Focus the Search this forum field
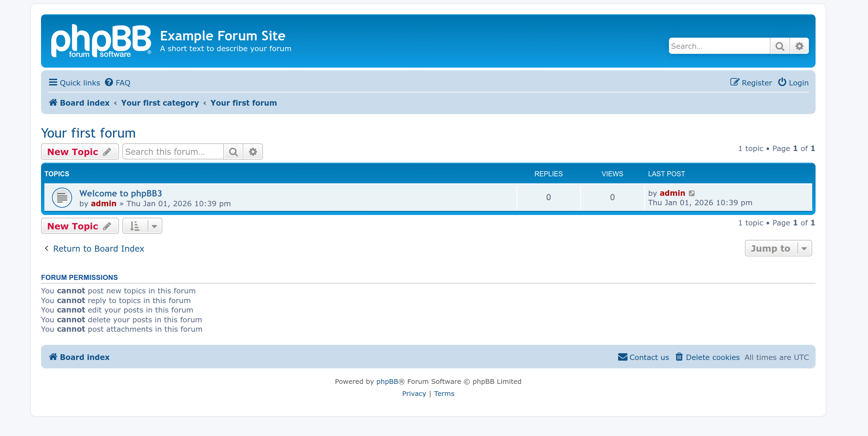The image size is (868, 436). [173, 152]
